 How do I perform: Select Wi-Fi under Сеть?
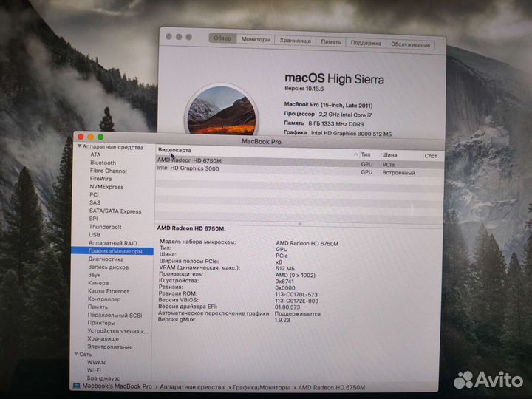pos(94,370)
